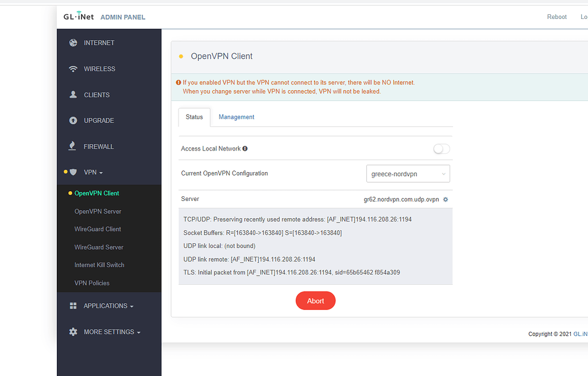Select the Internet globe icon in sidebar
Screen dimensions: 588x376
[x=73, y=42]
